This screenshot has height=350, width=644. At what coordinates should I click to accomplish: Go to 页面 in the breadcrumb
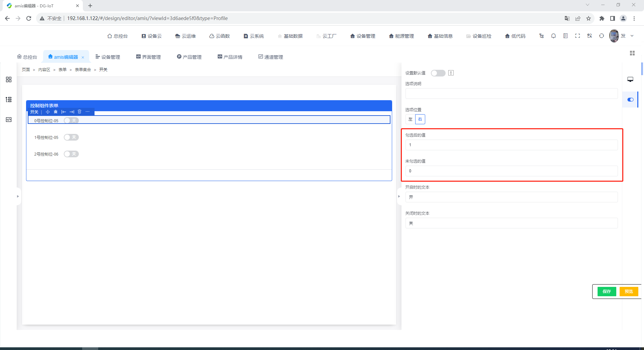tap(26, 70)
